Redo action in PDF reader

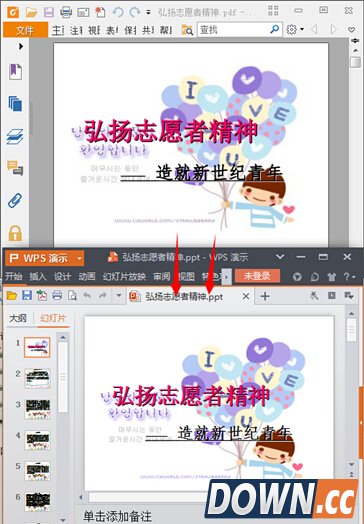pyautogui.click(x=135, y=12)
